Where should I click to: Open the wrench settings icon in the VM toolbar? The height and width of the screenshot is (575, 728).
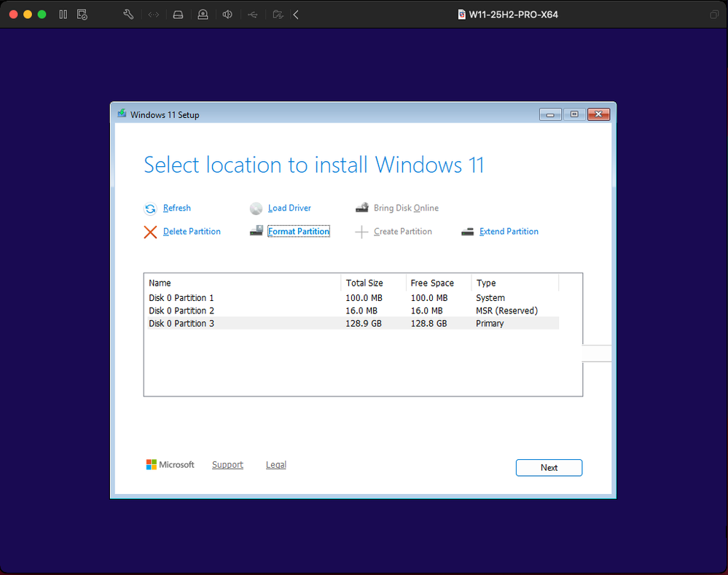pos(128,15)
